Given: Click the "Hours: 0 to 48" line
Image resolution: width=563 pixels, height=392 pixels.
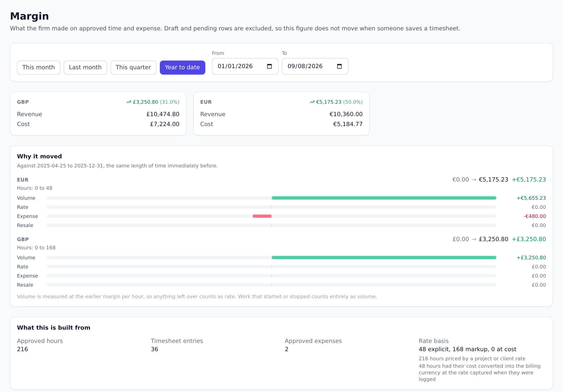Looking at the screenshot, I should pos(34,188).
